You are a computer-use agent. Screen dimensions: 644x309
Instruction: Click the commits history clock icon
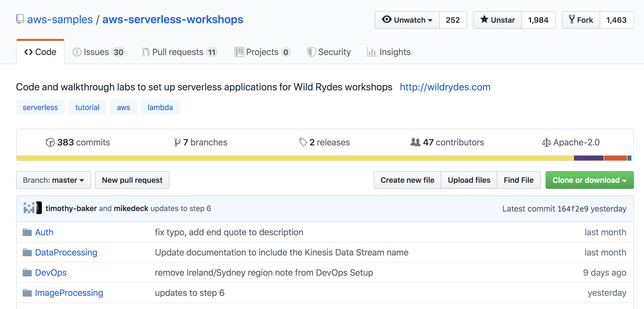50,142
